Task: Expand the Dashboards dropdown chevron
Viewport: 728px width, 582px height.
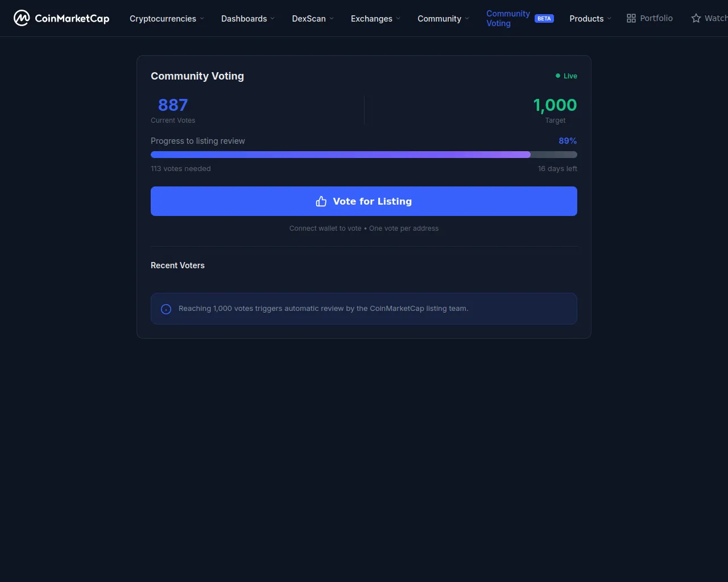Action: [272, 18]
